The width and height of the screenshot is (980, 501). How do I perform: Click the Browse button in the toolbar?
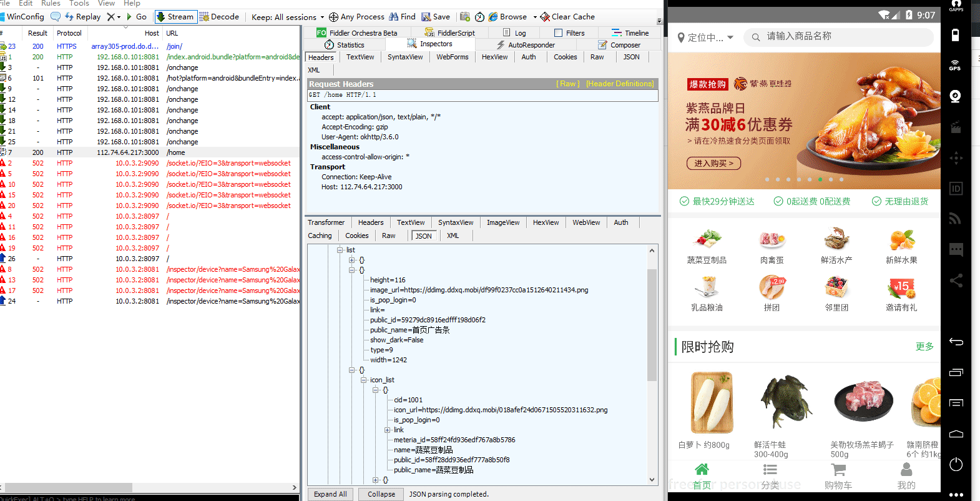coord(508,17)
